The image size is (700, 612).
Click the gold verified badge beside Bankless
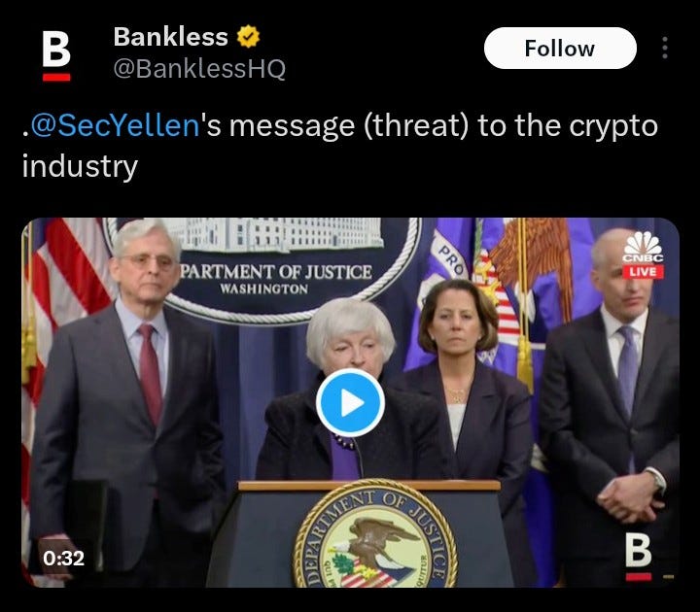(248, 37)
